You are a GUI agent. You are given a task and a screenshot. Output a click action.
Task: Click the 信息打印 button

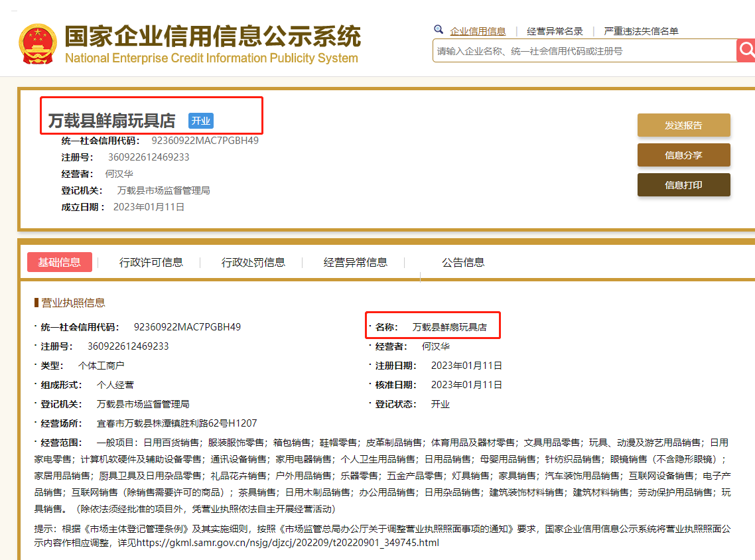click(684, 185)
